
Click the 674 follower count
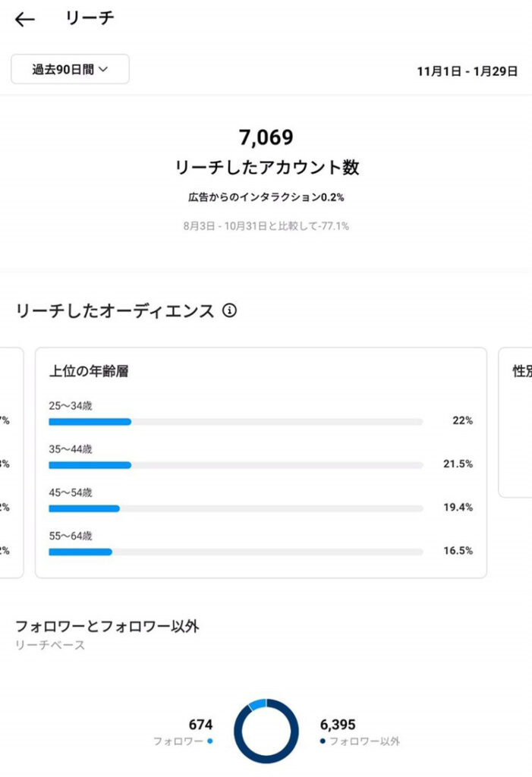(200, 725)
